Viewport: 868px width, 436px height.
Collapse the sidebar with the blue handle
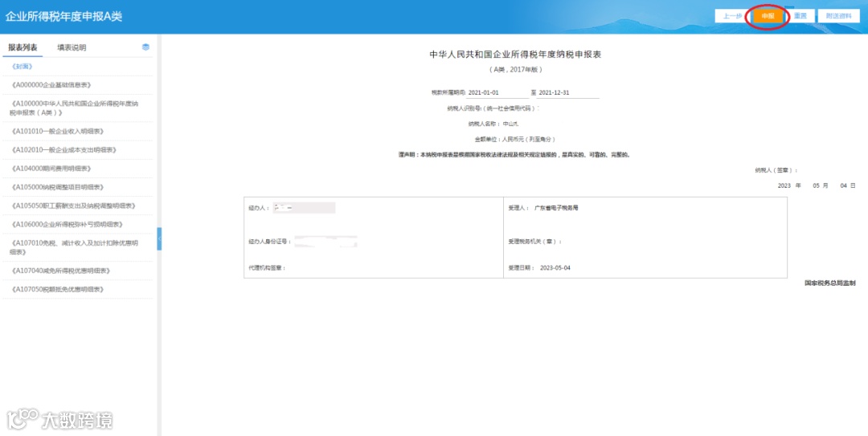(159, 238)
